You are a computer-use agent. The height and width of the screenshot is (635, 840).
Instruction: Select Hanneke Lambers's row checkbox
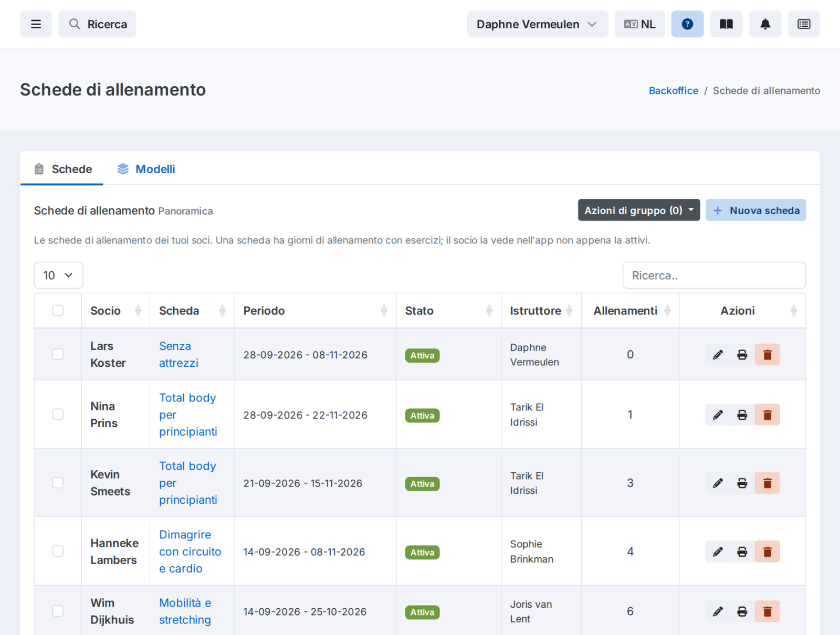tap(58, 551)
